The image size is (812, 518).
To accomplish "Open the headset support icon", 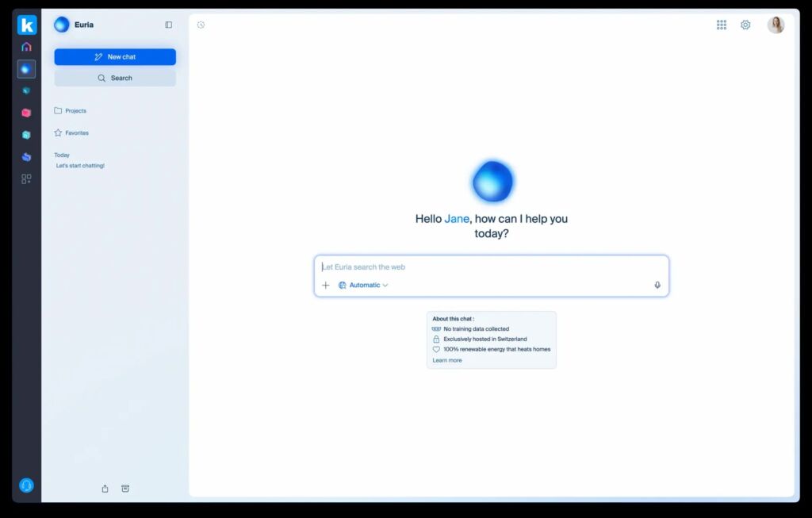I will (x=26, y=485).
